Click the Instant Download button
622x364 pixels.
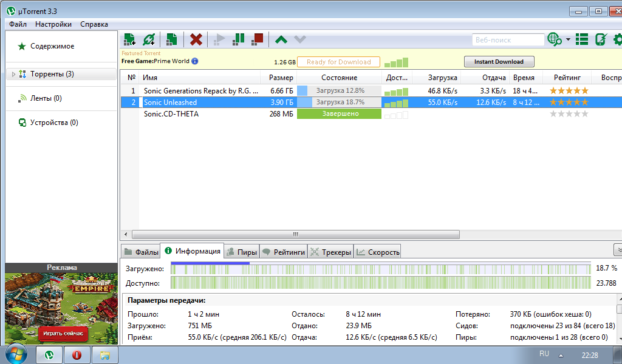pos(499,61)
